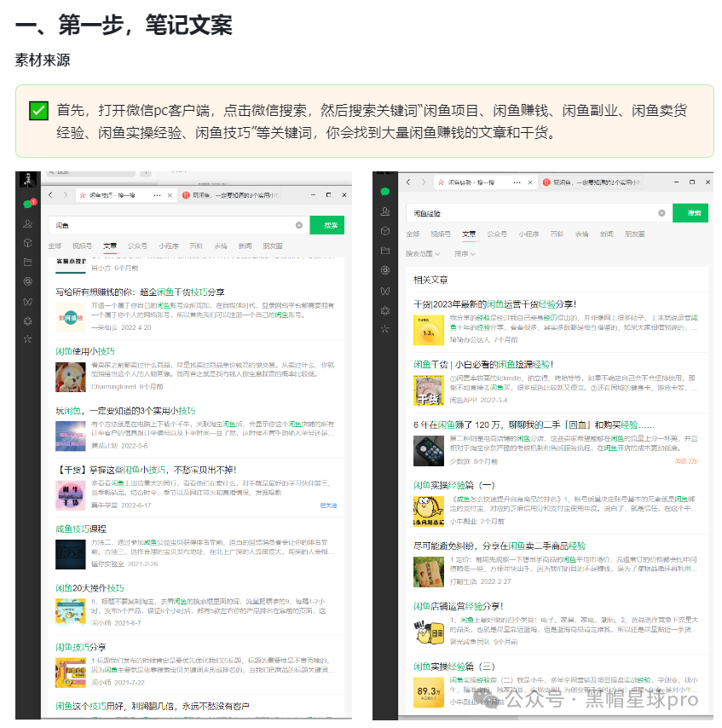
Task: Click thumbnail of 闲鱼使用小技巧 article
Action: pyautogui.click(x=71, y=377)
